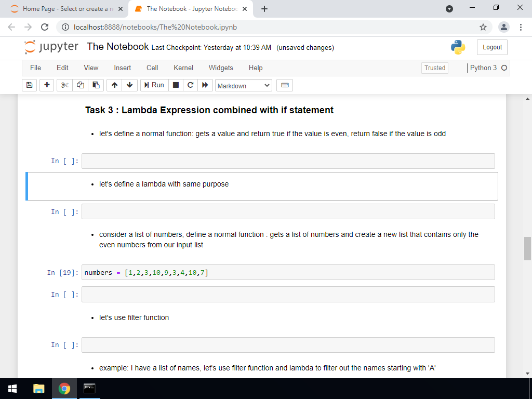Click empty code cell under filter function text
This screenshot has height=399, width=532.
point(288,345)
